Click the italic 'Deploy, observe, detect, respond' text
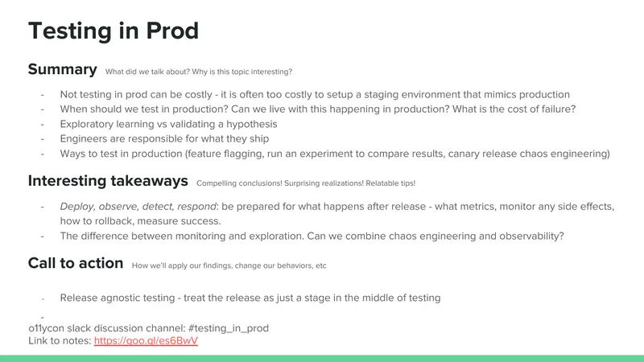This screenshot has height=362, width=644. pyautogui.click(x=138, y=207)
